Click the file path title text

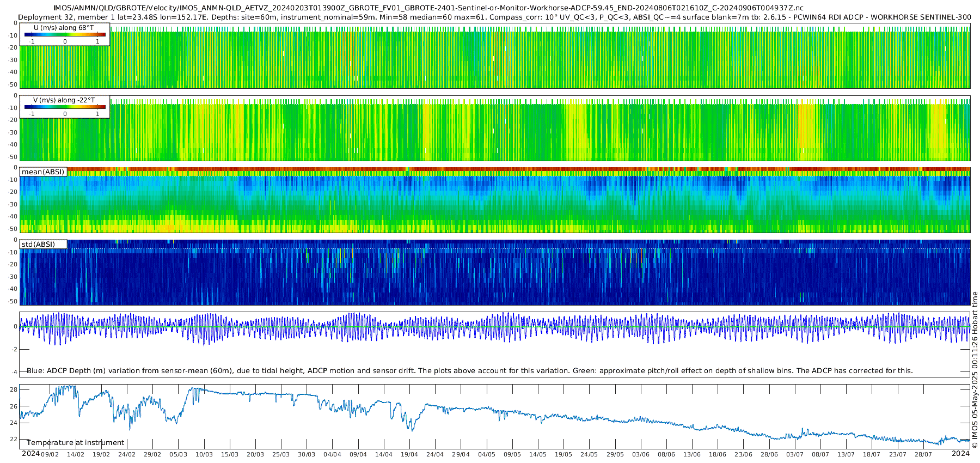pyautogui.click(x=428, y=8)
